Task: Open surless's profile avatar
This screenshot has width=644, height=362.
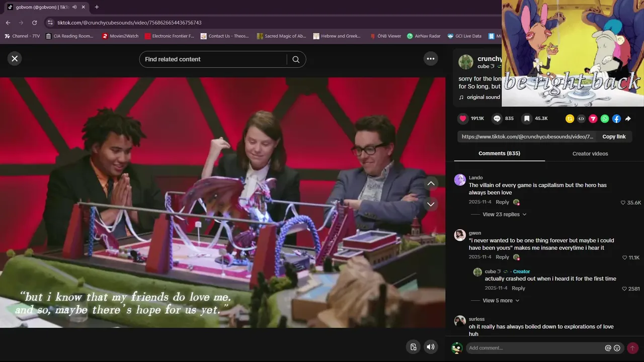Action: pos(460,321)
